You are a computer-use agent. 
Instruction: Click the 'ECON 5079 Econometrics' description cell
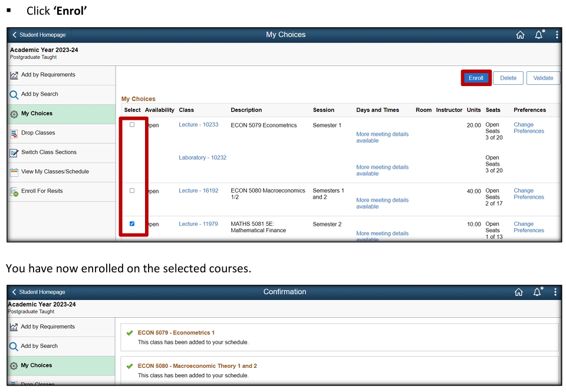(264, 125)
